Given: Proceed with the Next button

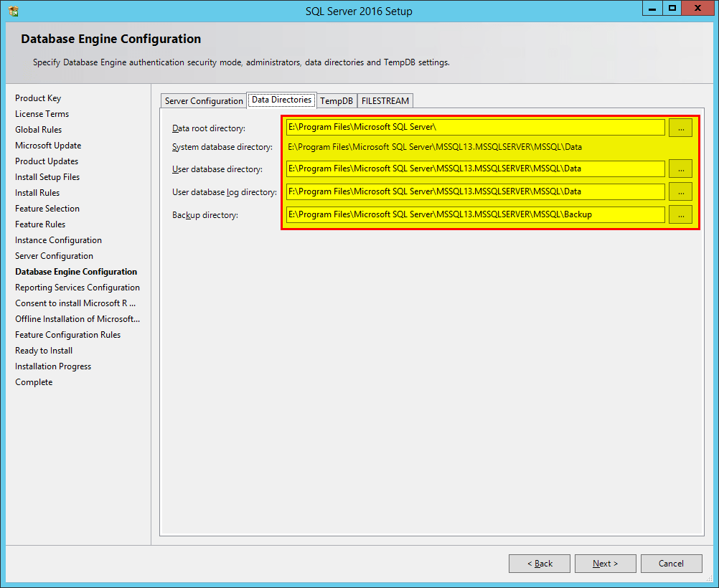Looking at the screenshot, I should tap(606, 564).
